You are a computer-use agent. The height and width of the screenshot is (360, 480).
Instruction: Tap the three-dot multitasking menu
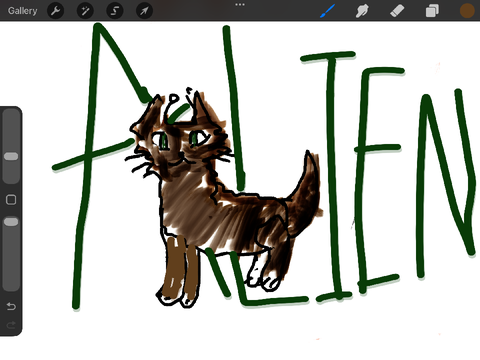click(x=240, y=5)
